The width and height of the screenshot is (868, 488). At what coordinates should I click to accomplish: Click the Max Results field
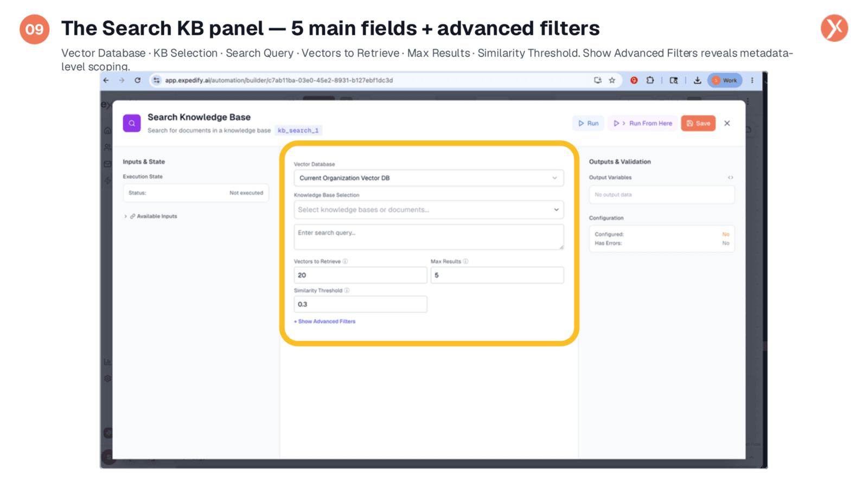[497, 275]
